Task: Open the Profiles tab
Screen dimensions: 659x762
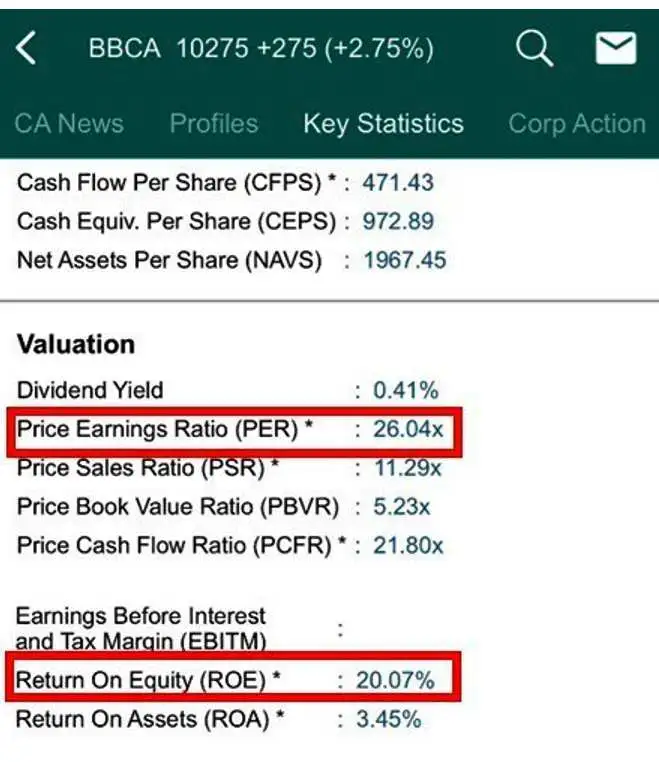Action: [214, 124]
